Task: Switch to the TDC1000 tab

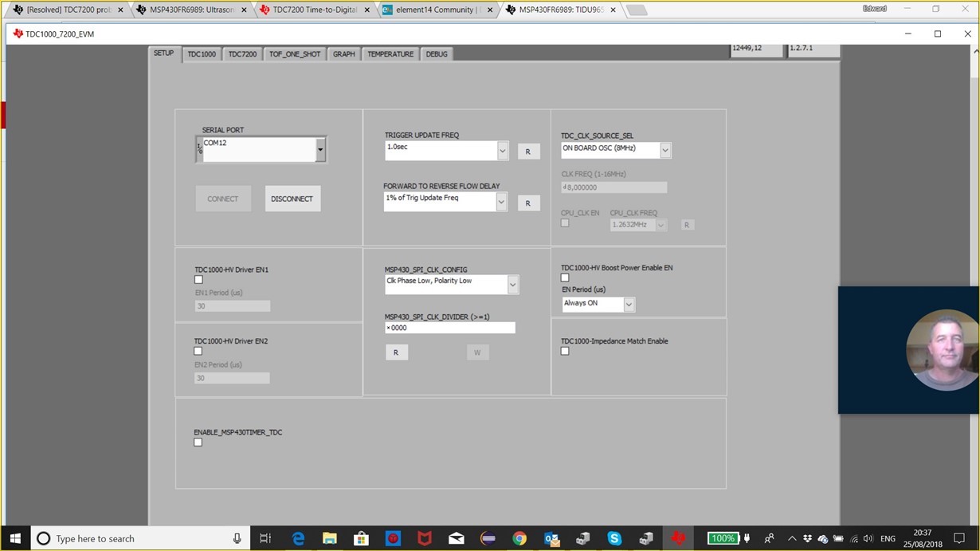Action: pos(202,54)
